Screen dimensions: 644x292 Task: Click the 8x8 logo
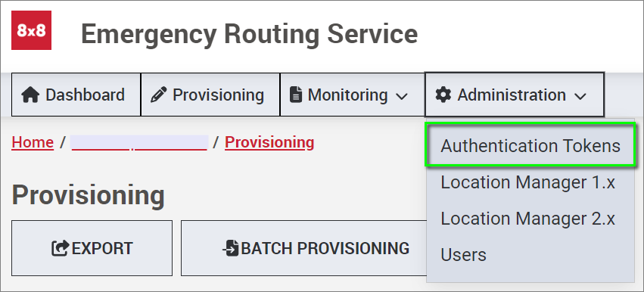click(31, 30)
